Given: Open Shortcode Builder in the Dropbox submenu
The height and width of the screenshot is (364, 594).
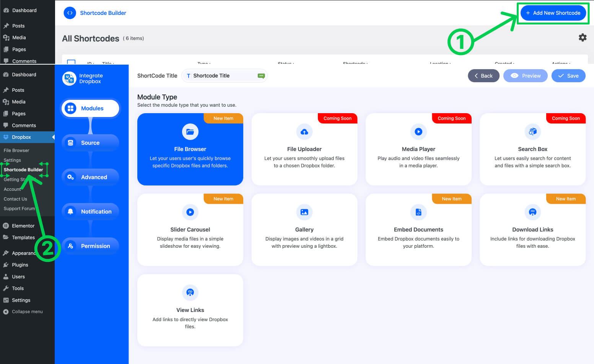Looking at the screenshot, I should tap(23, 170).
